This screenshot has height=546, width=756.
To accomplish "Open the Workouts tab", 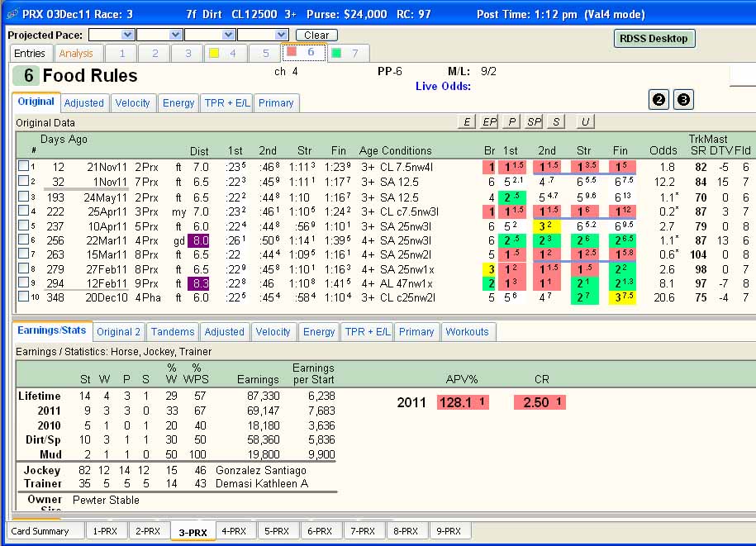I will point(467,331).
